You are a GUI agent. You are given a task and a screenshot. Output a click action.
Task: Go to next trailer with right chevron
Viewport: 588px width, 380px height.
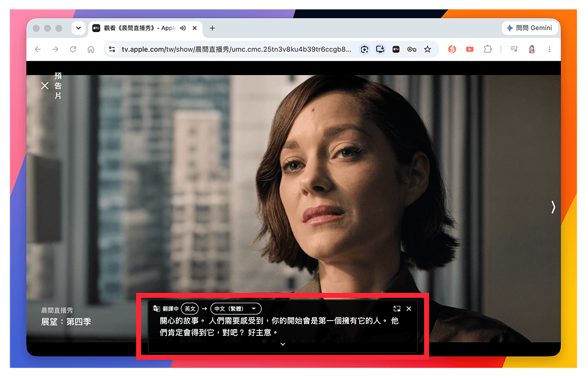click(x=553, y=207)
